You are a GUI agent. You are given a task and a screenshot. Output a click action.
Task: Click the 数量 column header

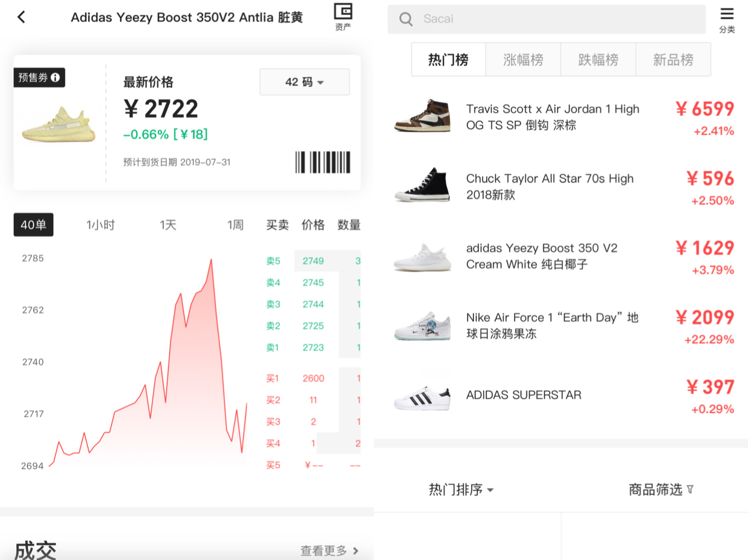349,225
